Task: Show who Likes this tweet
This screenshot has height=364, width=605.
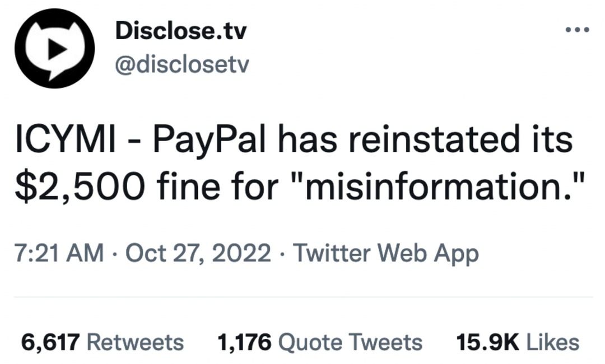Action: coord(552,342)
